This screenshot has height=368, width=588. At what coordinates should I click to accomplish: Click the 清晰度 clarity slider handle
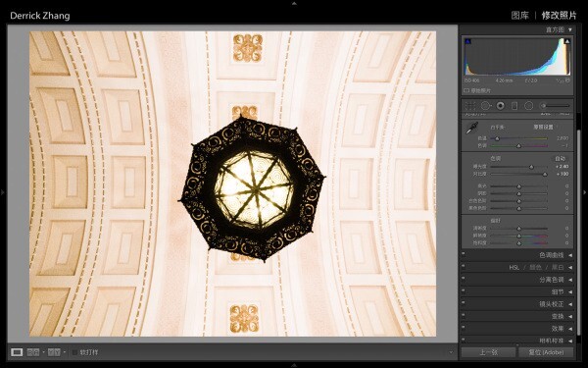[519, 229]
